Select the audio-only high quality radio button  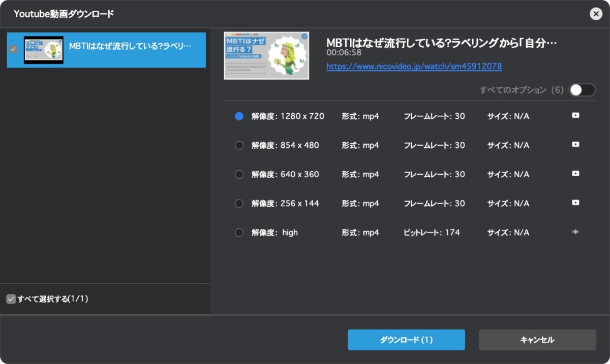[239, 231]
